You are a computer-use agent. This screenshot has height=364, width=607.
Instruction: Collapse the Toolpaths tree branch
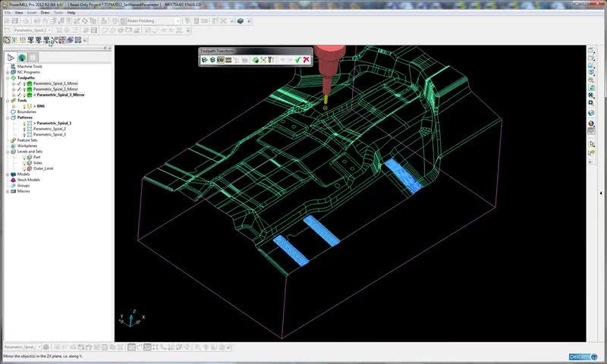[x=8, y=78]
